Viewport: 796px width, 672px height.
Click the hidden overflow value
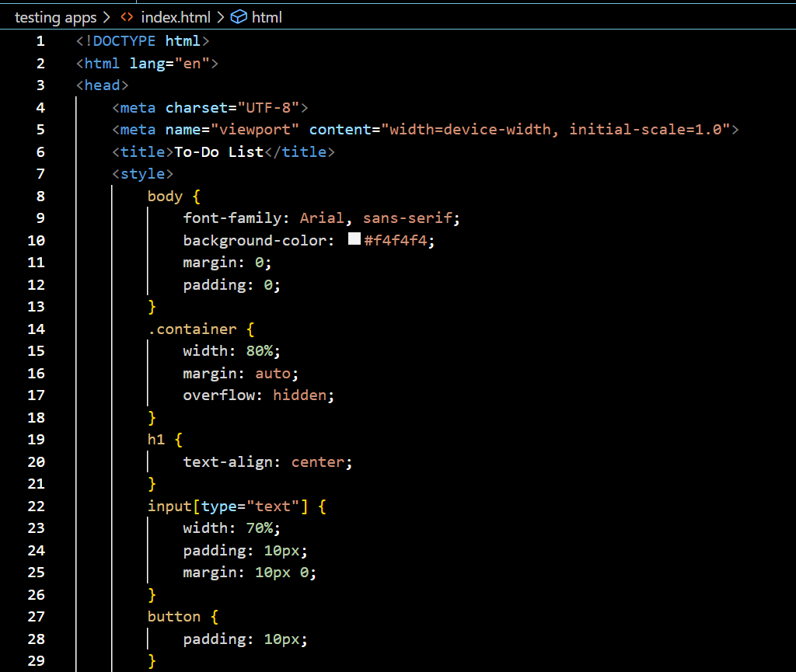pyautogui.click(x=300, y=395)
